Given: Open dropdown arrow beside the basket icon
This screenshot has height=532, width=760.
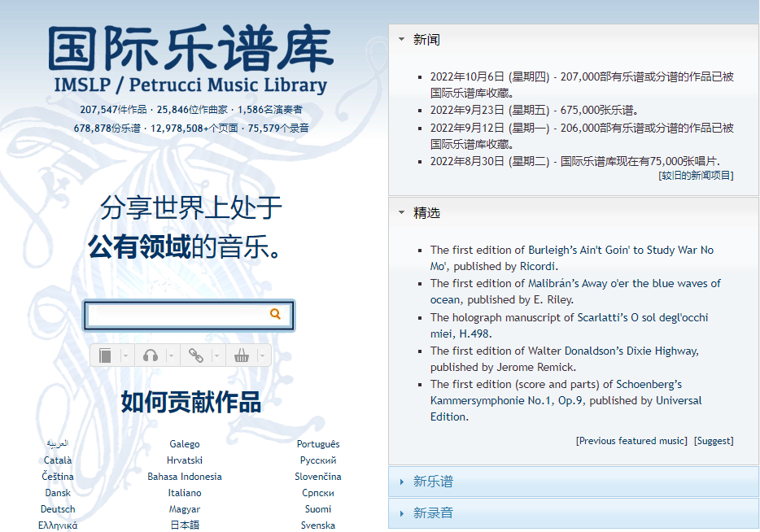Looking at the screenshot, I should coord(262,355).
